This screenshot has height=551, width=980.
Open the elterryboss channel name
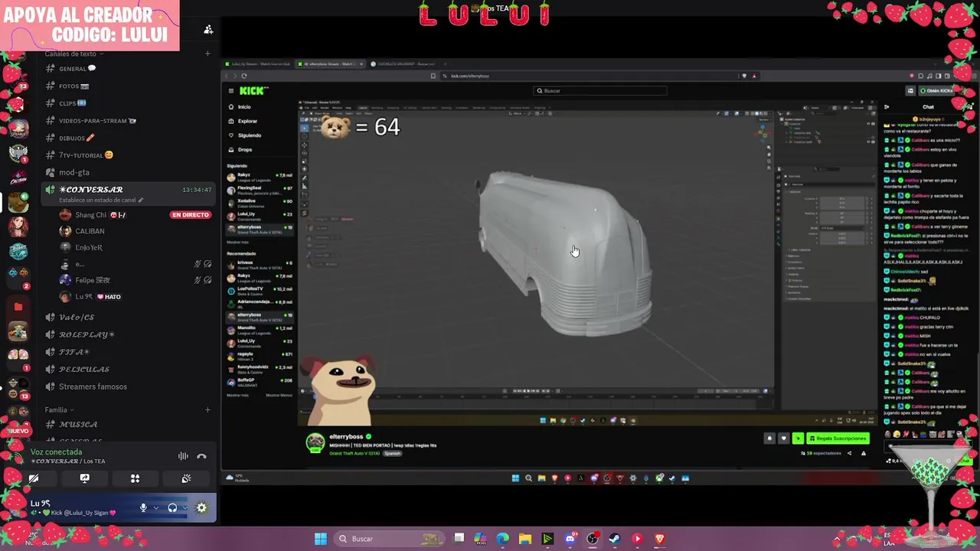pos(346,437)
